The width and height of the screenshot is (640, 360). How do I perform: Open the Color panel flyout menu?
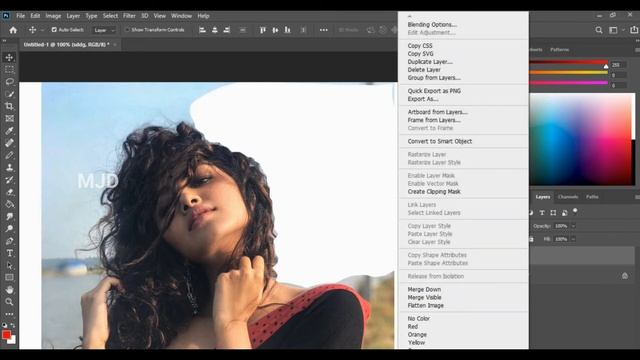click(637, 50)
